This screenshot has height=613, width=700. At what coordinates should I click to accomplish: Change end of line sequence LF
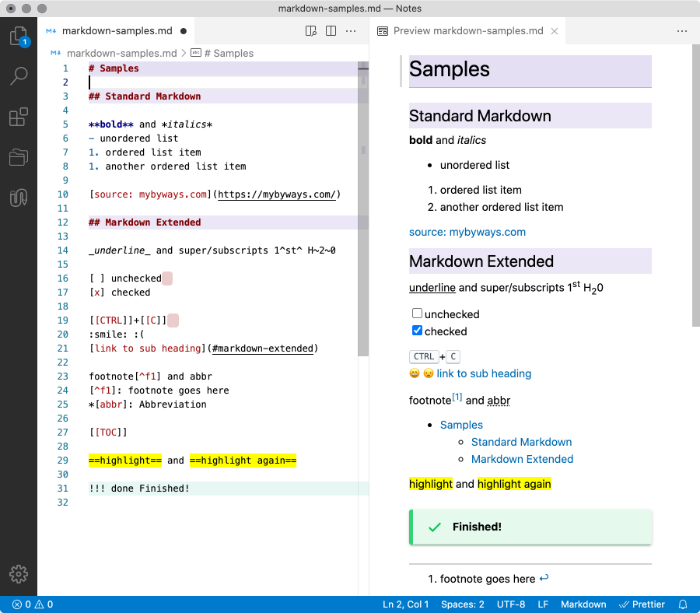pyautogui.click(x=543, y=604)
